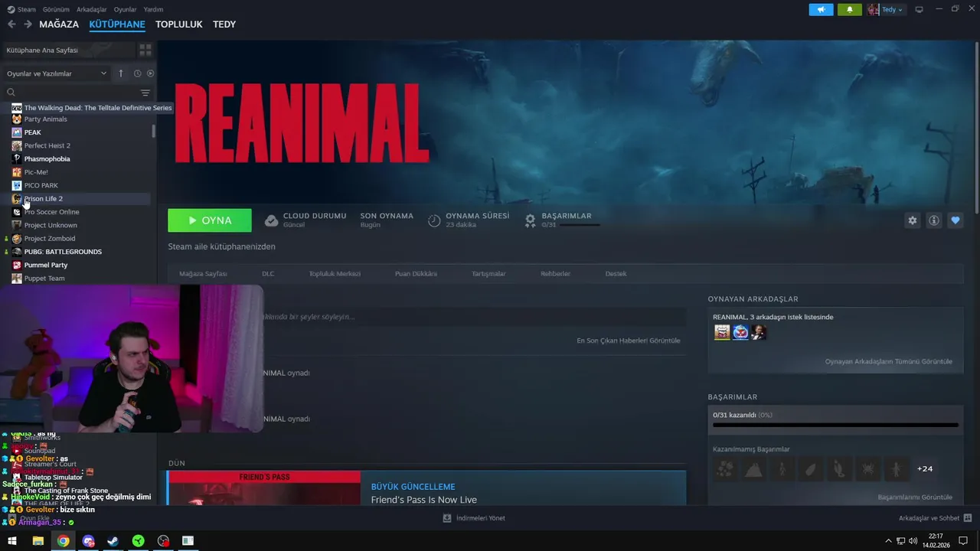Open the Puan Dükkanı link
980x551 pixels.
click(x=416, y=274)
